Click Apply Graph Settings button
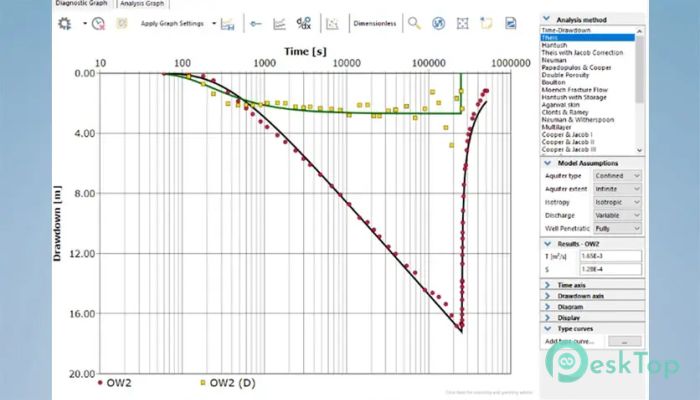Viewport: 700px width, 400px height. (172, 24)
